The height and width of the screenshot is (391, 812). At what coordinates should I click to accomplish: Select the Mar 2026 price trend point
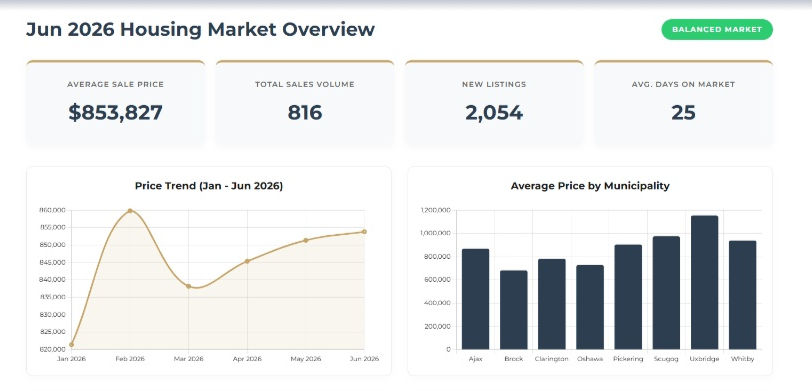tap(188, 286)
